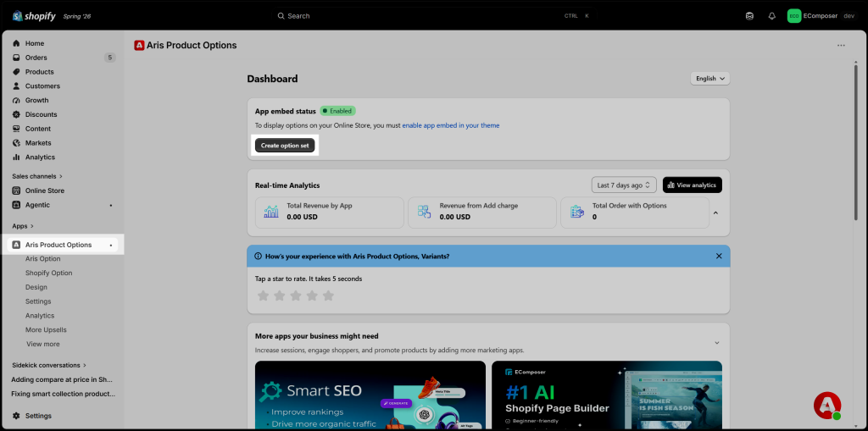Open Online Store sales channel

pyautogui.click(x=45, y=191)
